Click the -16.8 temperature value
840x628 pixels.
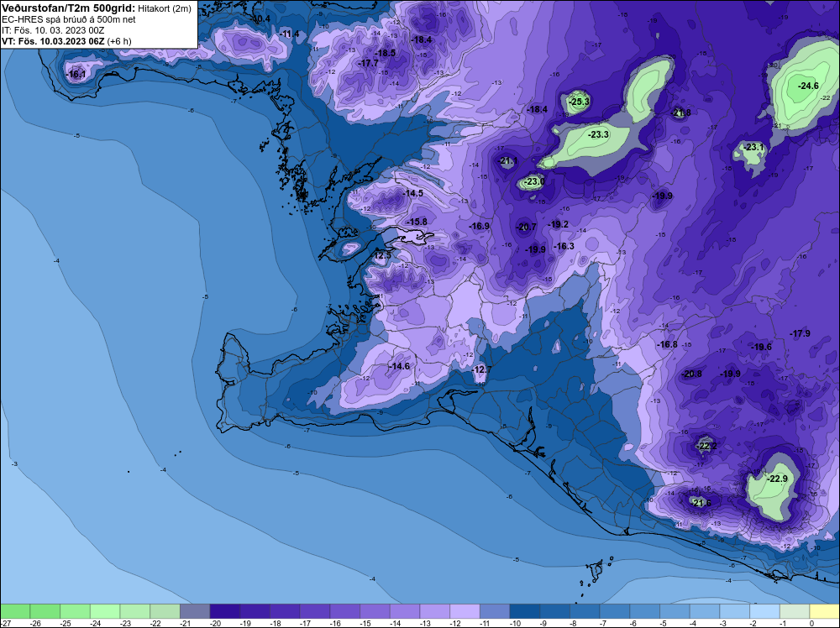click(667, 344)
